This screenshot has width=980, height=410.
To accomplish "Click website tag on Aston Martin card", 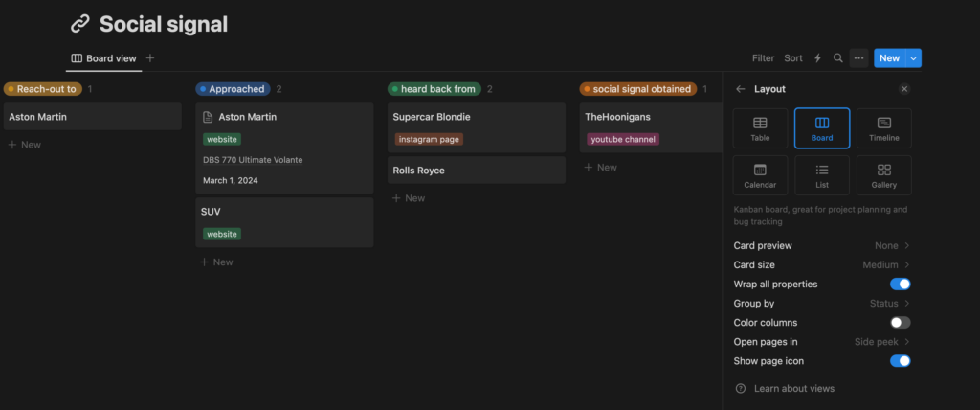I will [222, 140].
